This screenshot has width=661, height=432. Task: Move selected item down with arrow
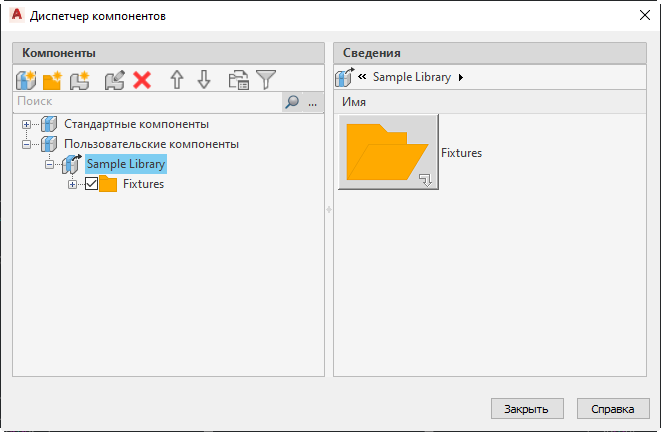point(204,80)
